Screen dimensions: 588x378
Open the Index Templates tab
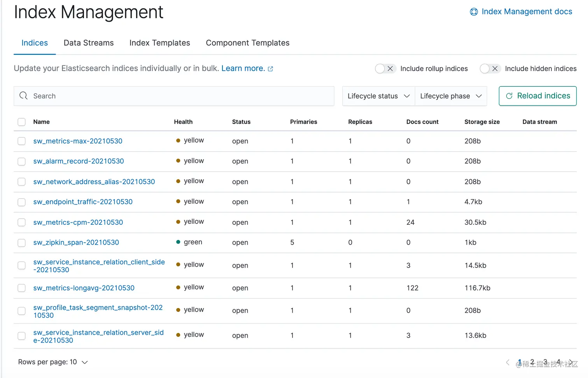pyautogui.click(x=159, y=43)
